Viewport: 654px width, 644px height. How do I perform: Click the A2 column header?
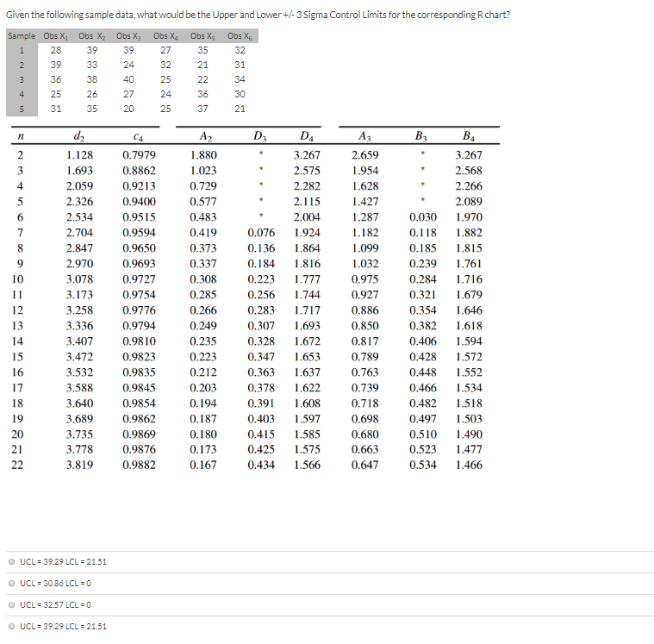pos(205,136)
